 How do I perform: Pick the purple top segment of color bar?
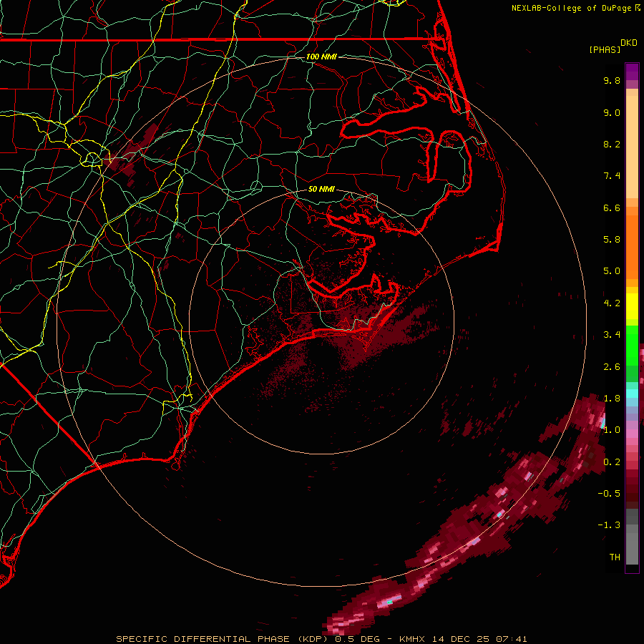632,72
